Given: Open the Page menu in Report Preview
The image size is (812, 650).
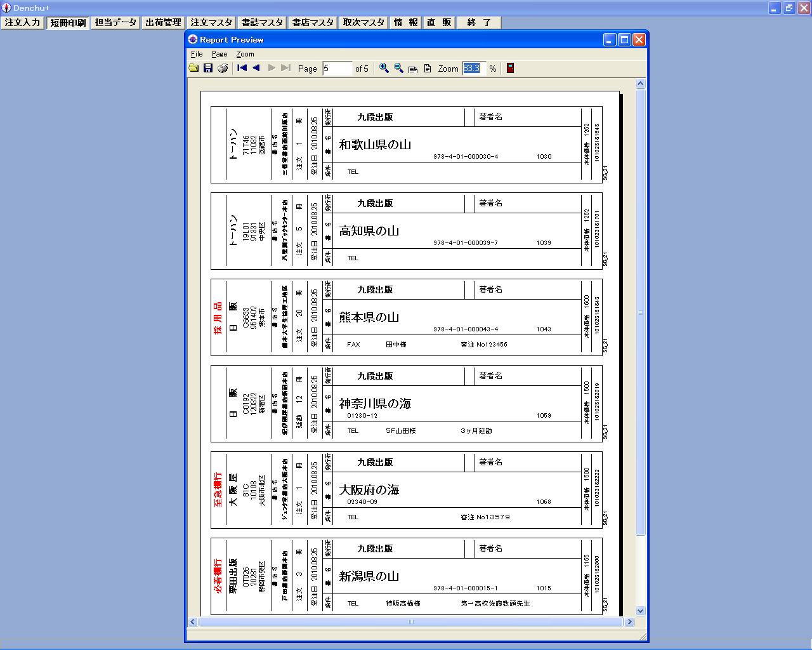Looking at the screenshot, I should pyautogui.click(x=219, y=54).
